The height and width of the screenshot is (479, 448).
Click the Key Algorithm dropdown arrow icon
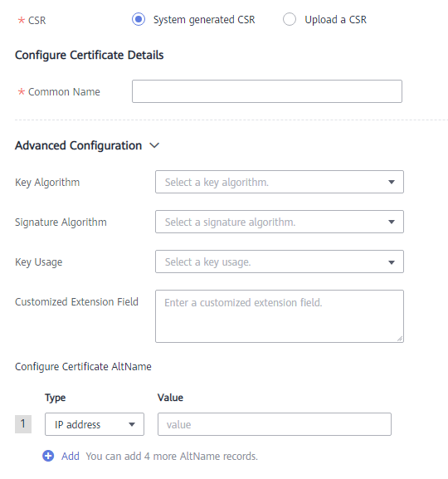pos(392,182)
